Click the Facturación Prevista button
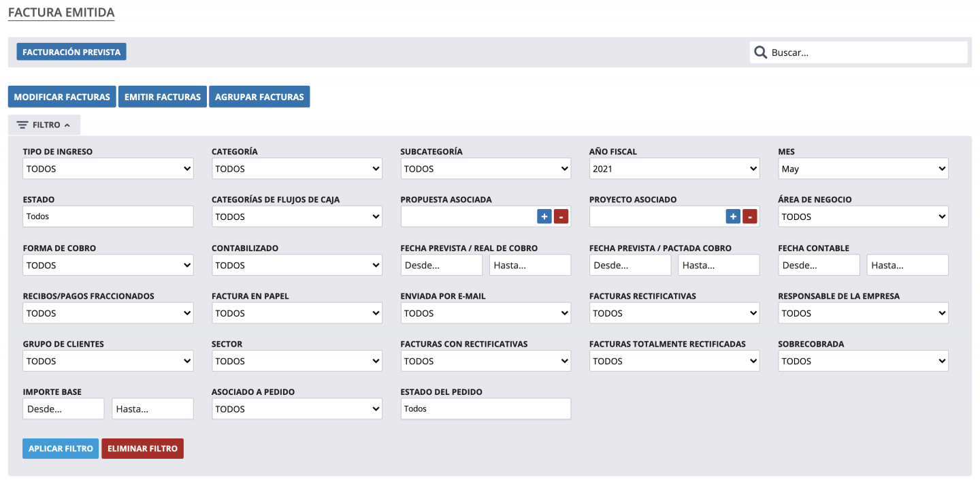This screenshot has width=980, height=482. pyautogui.click(x=71, y=52)
